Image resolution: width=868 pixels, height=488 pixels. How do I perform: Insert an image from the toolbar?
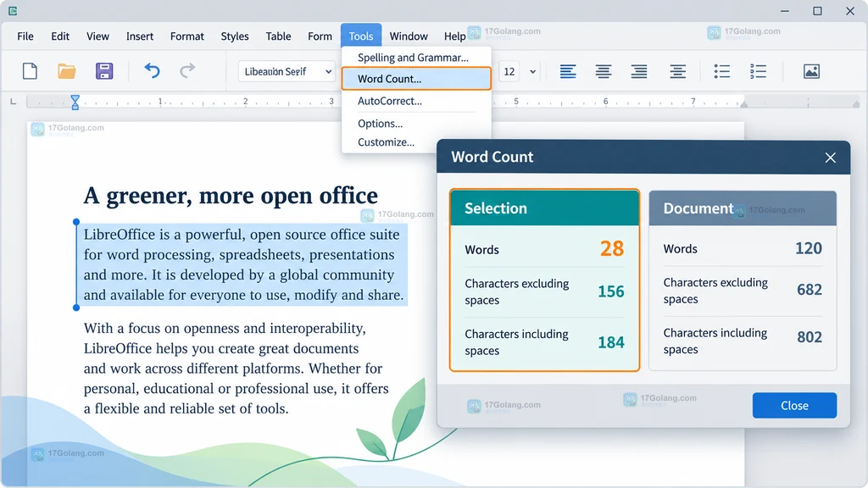[811, 71]
